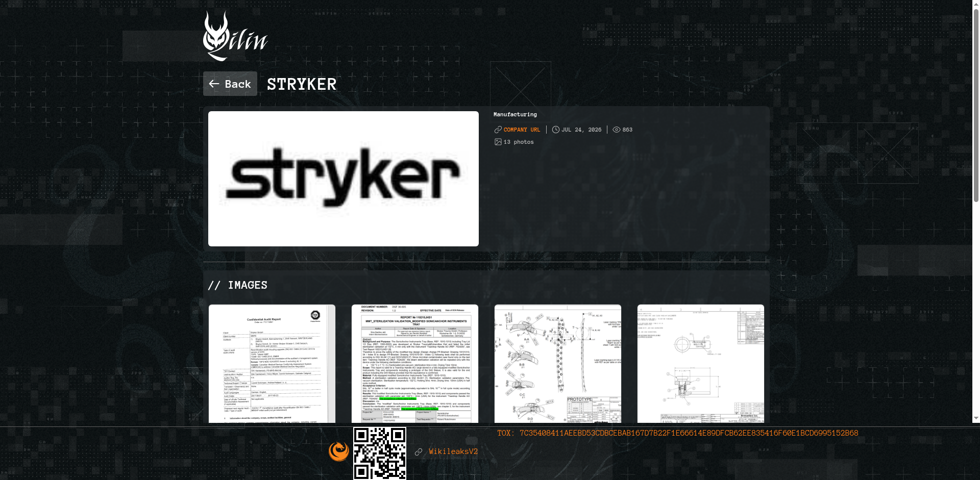Viewport: 980px width, 480px height.
Task: Click the Qilin logo in the header
Action: 235,36
